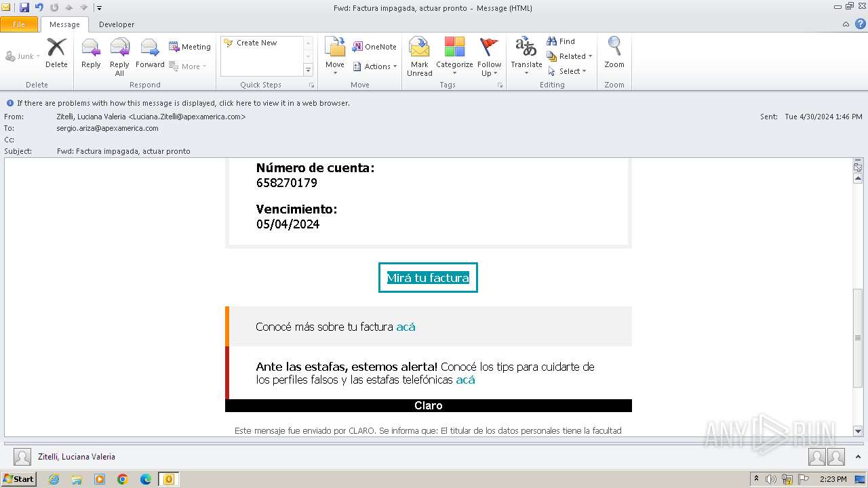
Task: Expand the Quick Steps gallery
Action: (x=308, y=70)
